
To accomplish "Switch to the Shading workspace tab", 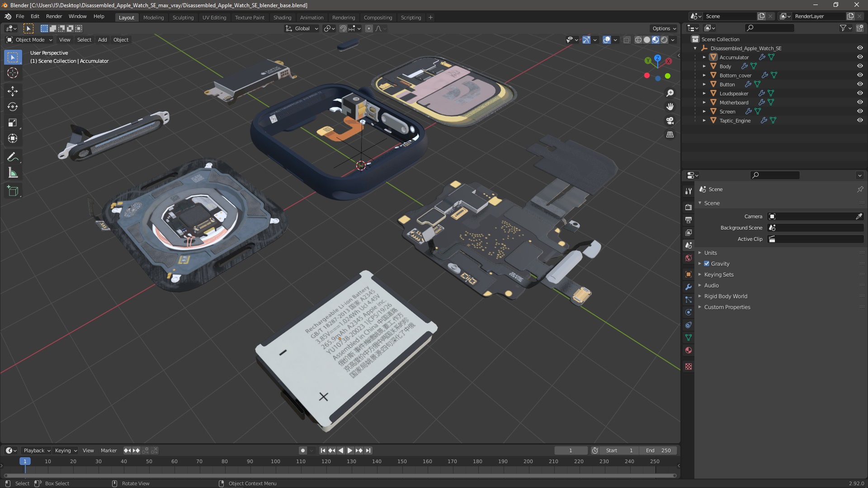I will pos(282,18).
